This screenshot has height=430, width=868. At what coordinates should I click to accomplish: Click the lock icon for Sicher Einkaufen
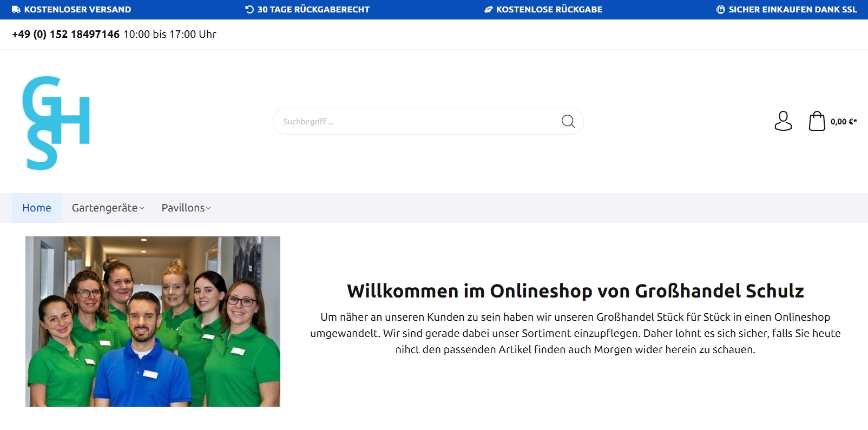[721, 10]
